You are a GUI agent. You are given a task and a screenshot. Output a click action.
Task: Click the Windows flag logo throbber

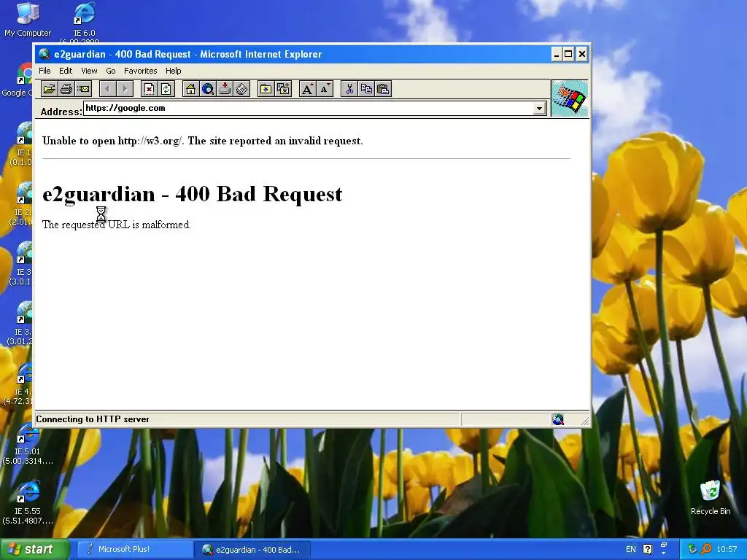(570, 98)
